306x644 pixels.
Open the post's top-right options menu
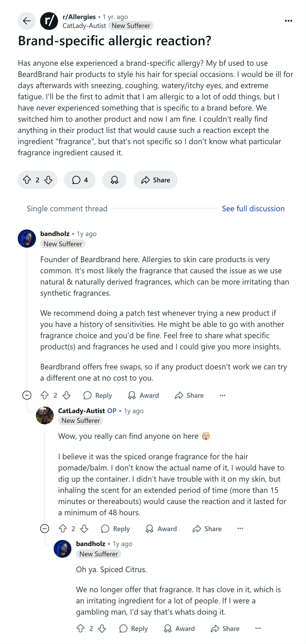point(288,20)
